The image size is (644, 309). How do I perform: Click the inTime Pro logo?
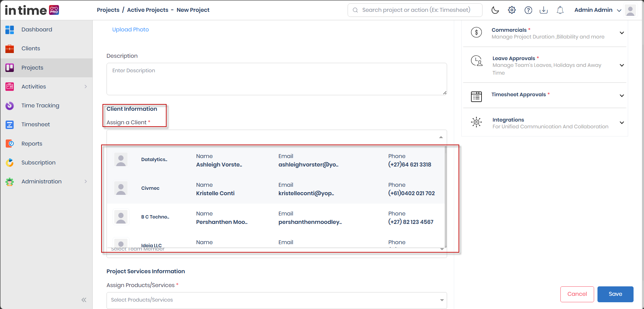click(32, 10)
